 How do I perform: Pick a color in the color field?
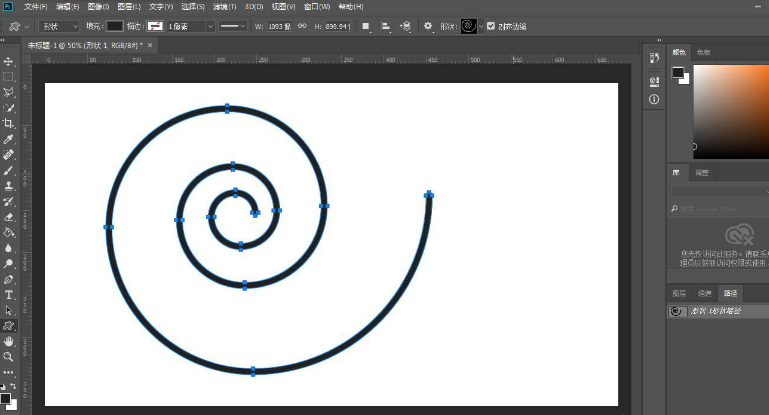[731, 112]
